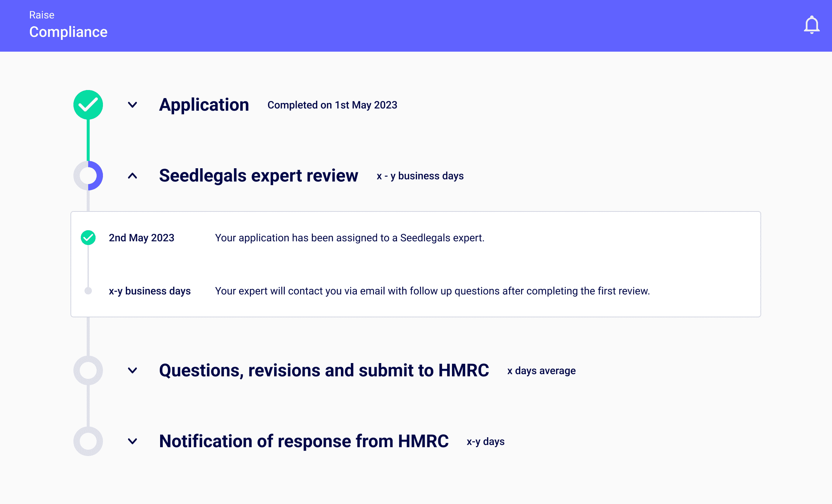Click the Completed on 1st May 2023 label
The image size is (832, 504).
pos(332,105)
